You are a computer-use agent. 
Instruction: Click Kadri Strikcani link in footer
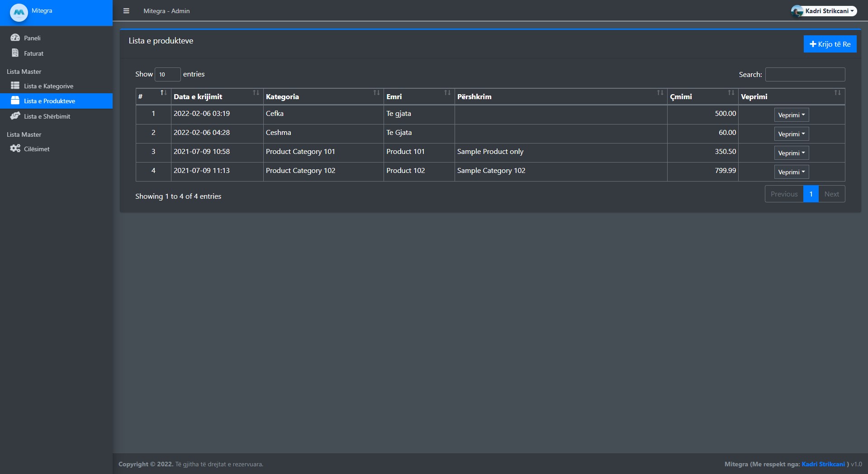(x=823, y=464)
